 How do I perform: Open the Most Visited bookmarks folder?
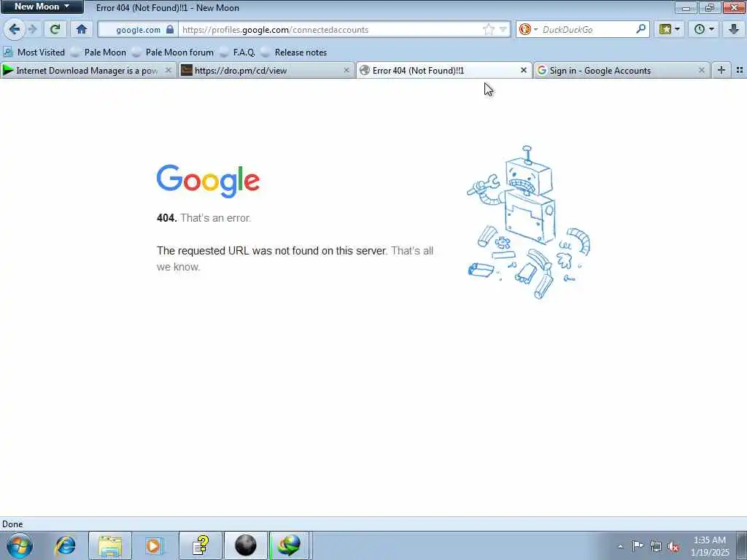[34, 52]
